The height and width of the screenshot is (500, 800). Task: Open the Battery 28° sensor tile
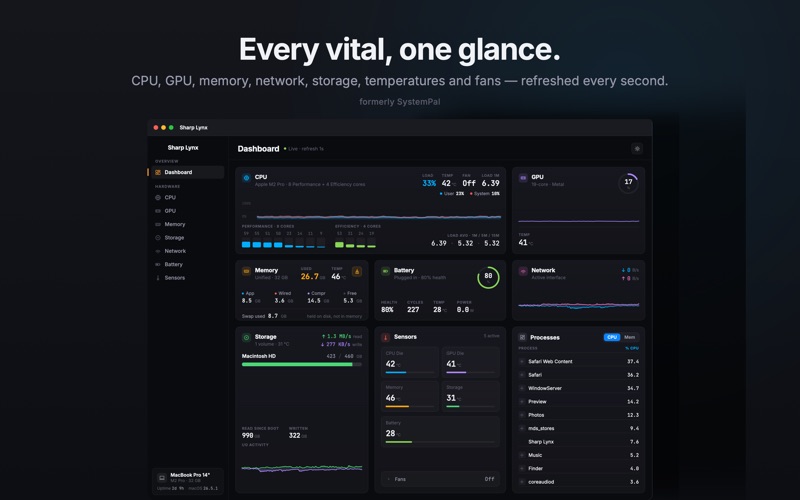click(x=440, y=432)
